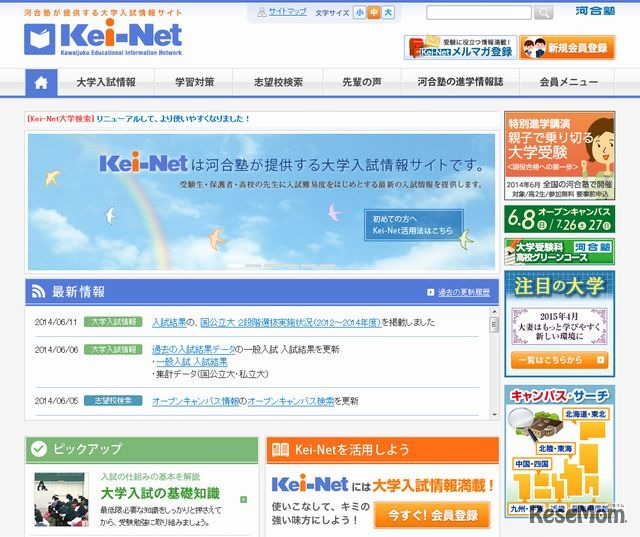Open the 親子で乗り切る大学受験 banner
The image size is (640, 537).
(559, 155)
